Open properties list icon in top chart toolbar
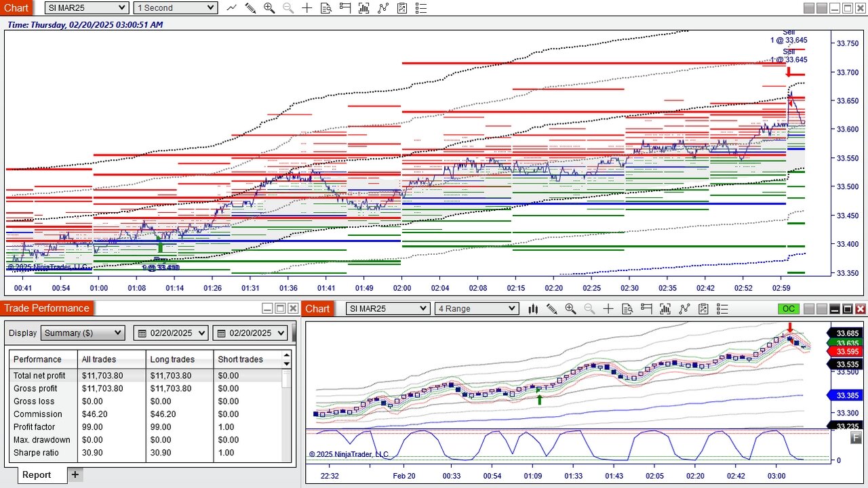Image resolution: width=868 pixels, height=488 pixels. 421,8
